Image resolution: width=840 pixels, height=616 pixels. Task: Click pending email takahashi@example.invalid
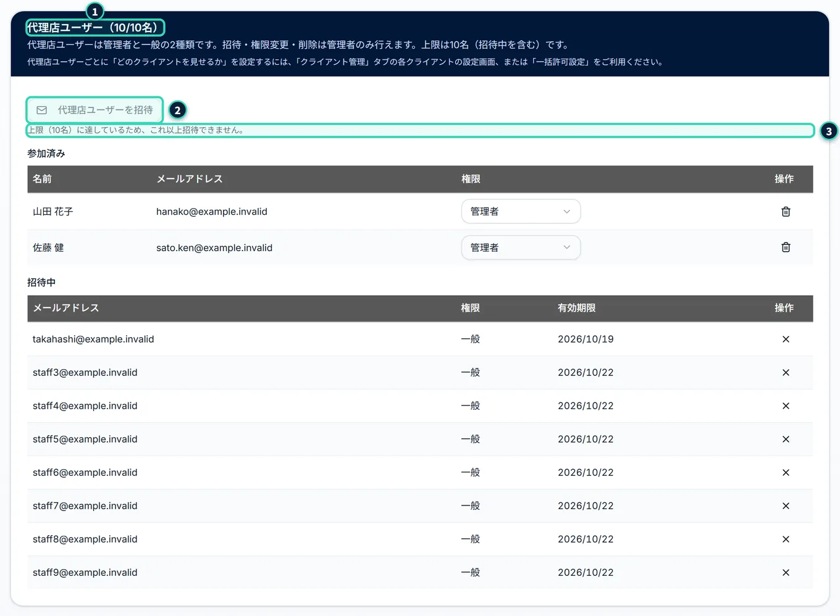pos(93,339)
